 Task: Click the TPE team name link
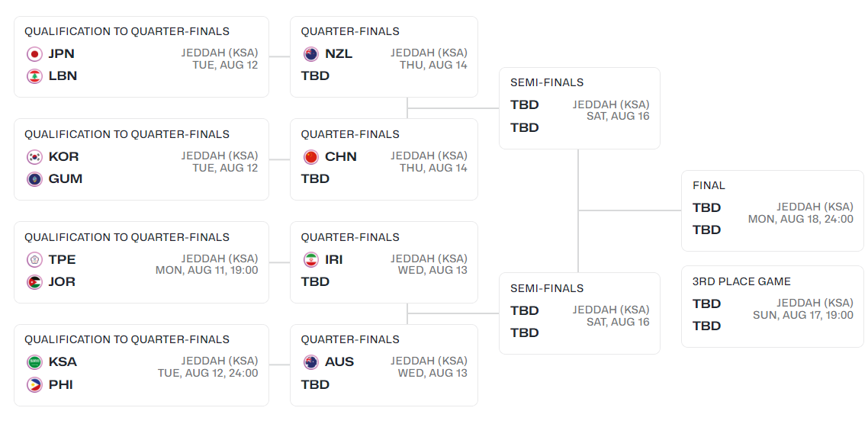(x=62, y=260)
